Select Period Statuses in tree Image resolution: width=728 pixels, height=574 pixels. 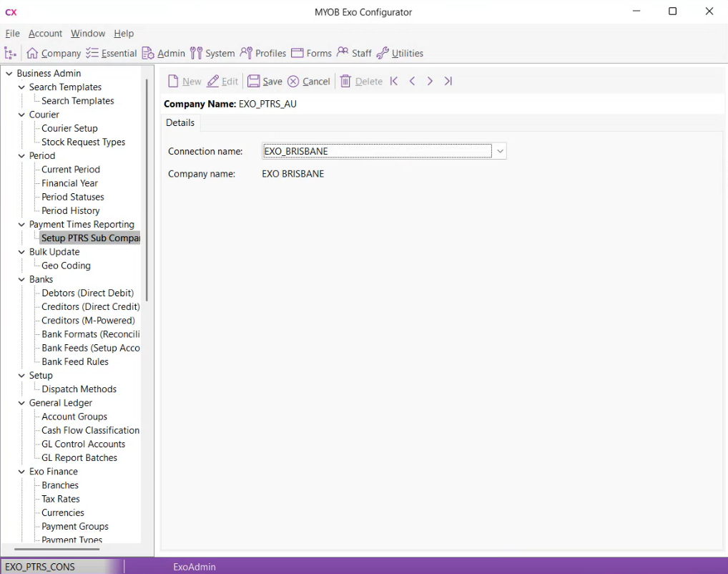73,197
